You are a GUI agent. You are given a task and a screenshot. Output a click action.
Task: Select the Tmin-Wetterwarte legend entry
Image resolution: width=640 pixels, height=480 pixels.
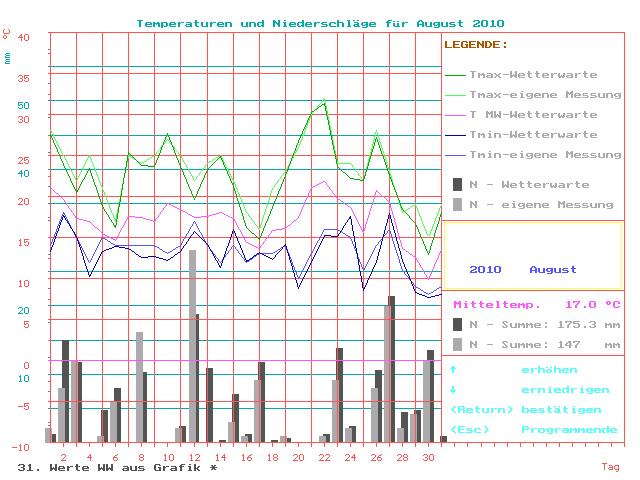533,135
